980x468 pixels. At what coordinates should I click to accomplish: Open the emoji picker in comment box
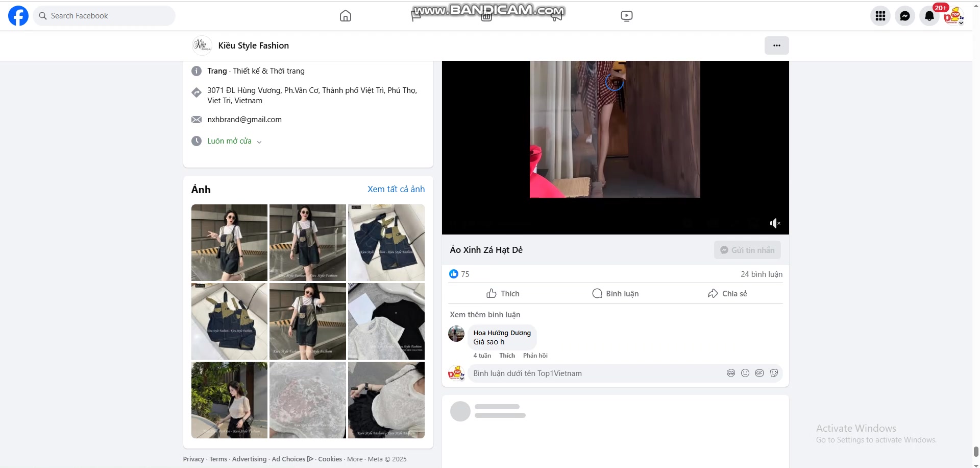pos(745,373)
